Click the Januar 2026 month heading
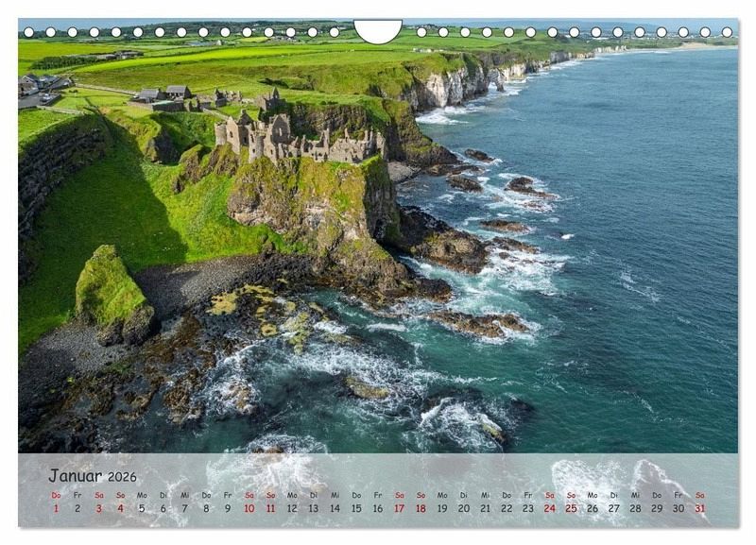756x545 pixels. (92, 475)
